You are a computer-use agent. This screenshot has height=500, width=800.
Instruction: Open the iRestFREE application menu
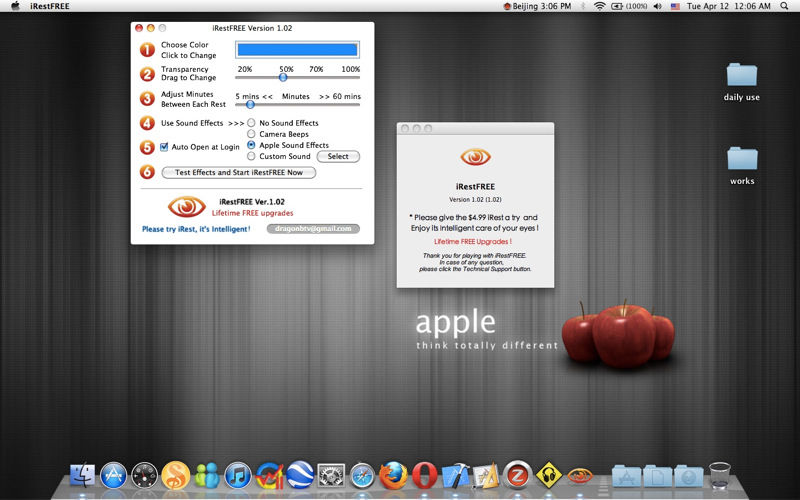[49, 6]
